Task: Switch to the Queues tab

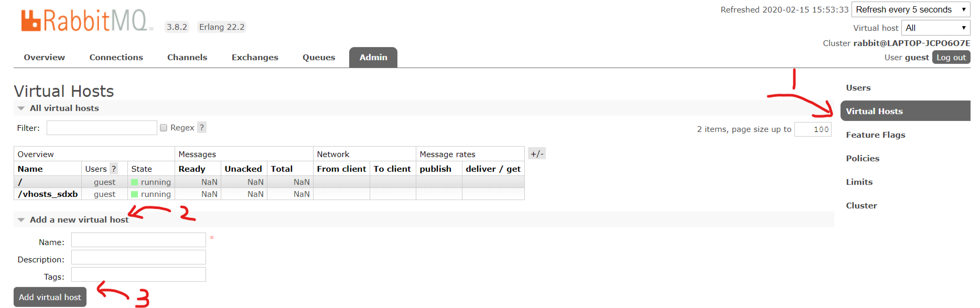Action: point(318,58)
